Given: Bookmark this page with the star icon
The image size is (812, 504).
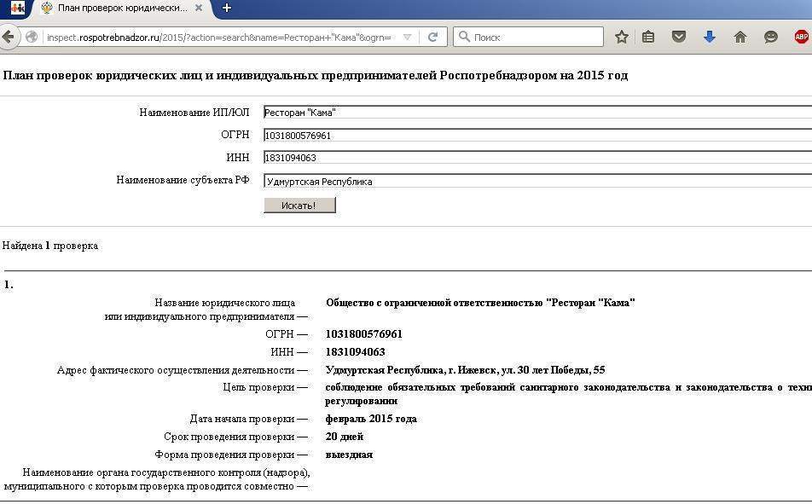Looking at the screenshot, I should click(622, 37).
